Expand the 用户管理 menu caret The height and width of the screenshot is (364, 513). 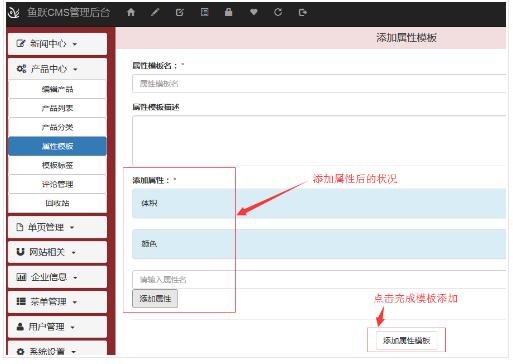click(x=73, y=327)
